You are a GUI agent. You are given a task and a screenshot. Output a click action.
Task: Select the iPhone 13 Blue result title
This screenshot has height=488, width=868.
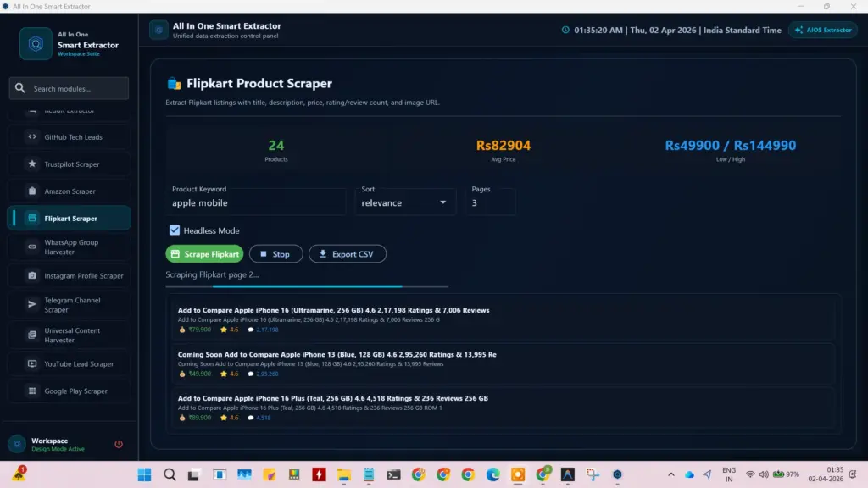pyautogui.click(x=337, y=355)
